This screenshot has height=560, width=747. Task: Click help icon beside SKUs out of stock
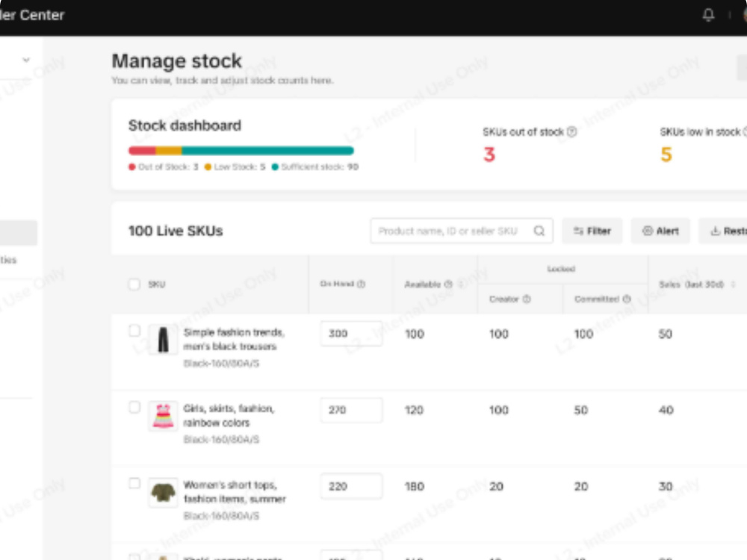(572, 132)
